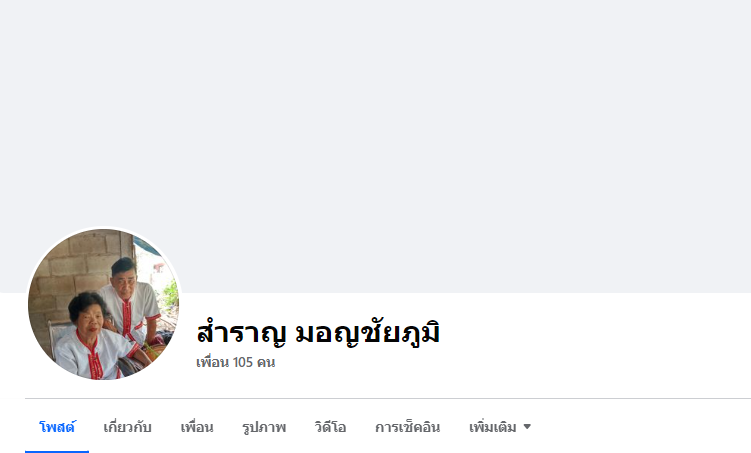The image size is (751, 453).
Task: Click the word เพื่อน in the friends count
Action: click(x=213, y=362)
